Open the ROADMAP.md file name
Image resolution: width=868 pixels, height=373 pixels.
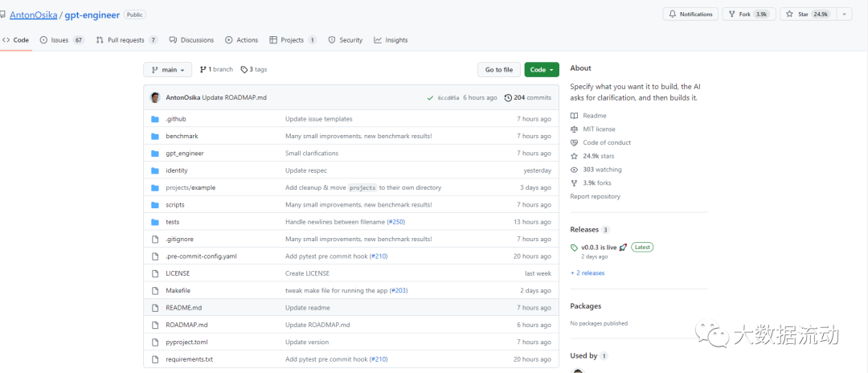tap(186, 325)
